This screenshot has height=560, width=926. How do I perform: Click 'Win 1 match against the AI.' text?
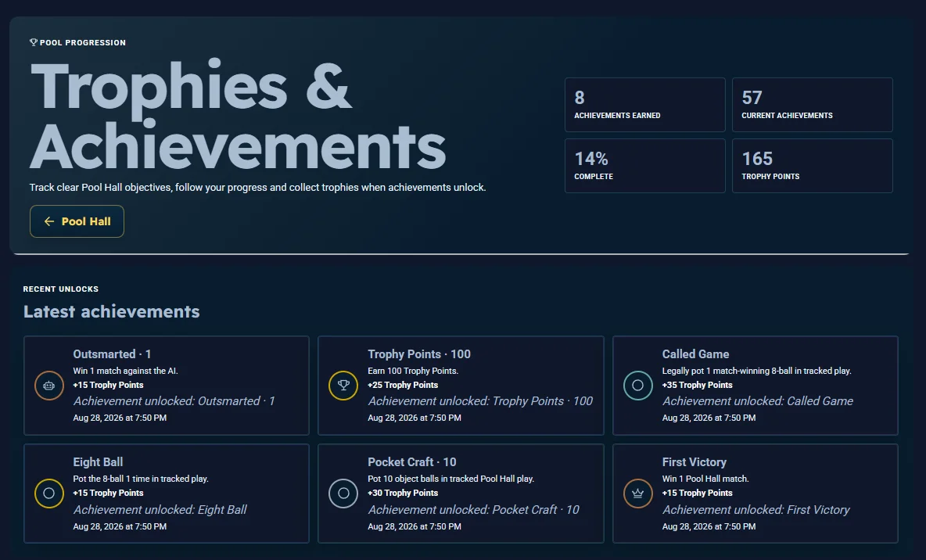coord(126,371)
